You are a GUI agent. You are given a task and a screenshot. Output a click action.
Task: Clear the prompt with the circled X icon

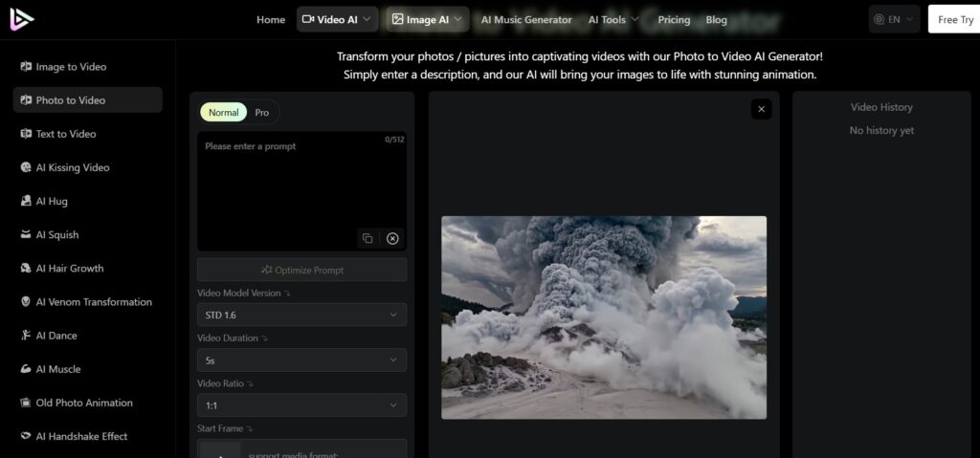pos(392,239)
